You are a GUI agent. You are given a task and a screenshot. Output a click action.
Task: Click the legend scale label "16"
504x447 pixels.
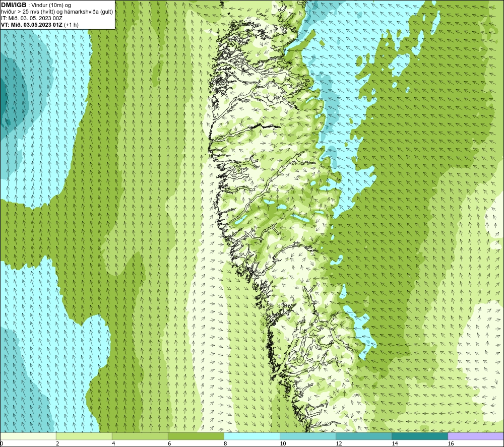(x=451, y=443)
